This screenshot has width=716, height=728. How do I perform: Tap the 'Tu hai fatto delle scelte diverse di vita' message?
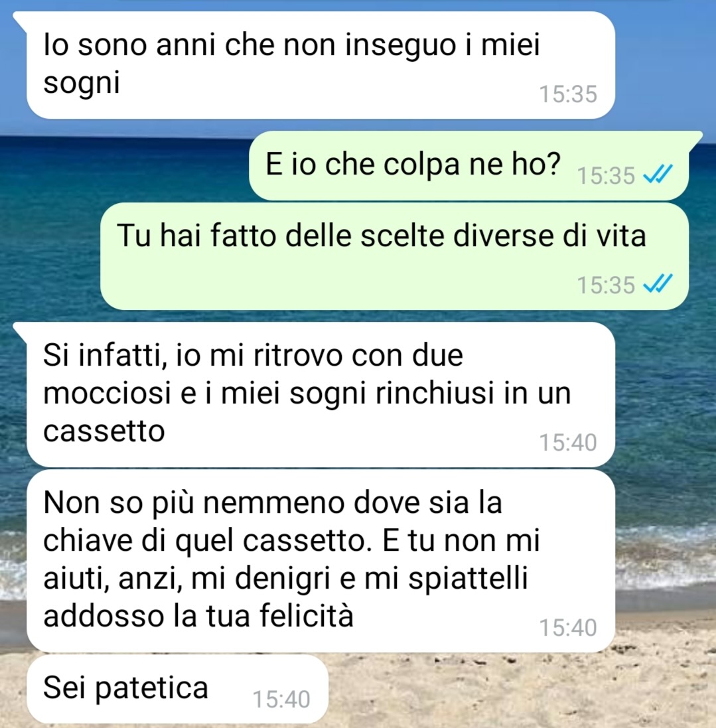pyautogui.click(x=395, y=256)
